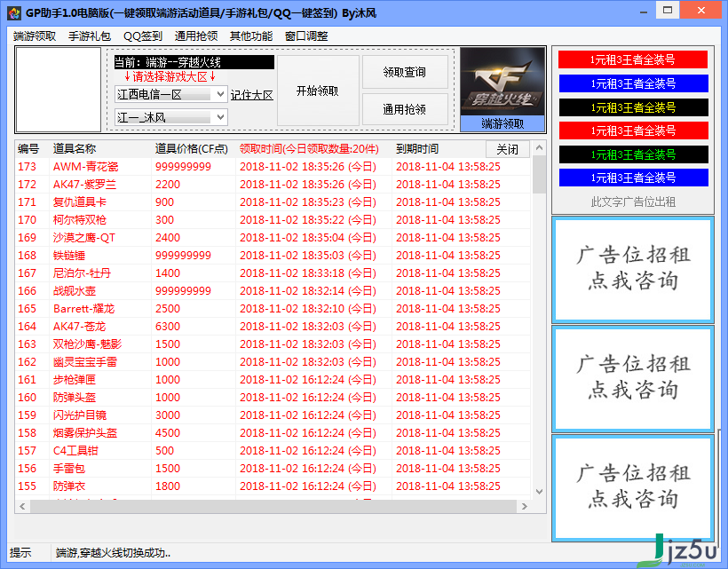Select the C4工具钳 row

[273, 451]
